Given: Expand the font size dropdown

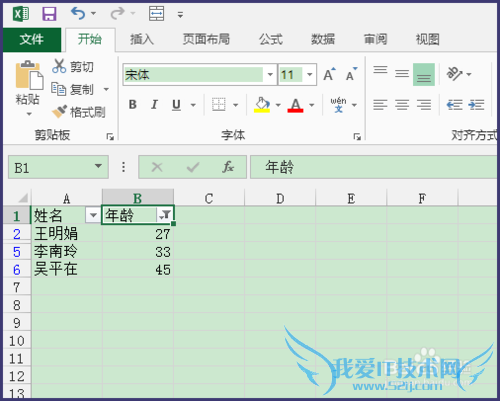Looking at the screenshot, I should (x=310, y=75).
